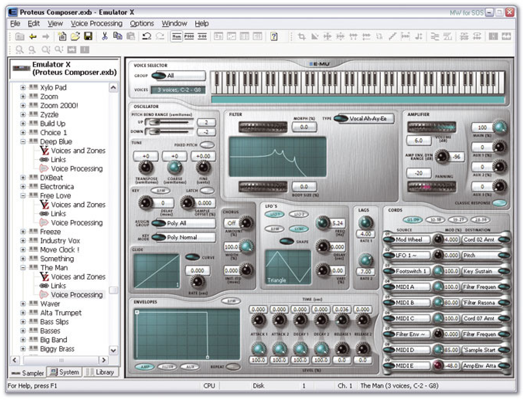Open the Key Mode 'Poly Normal' dropdown

pyautogui.click(x=183, y=237)
